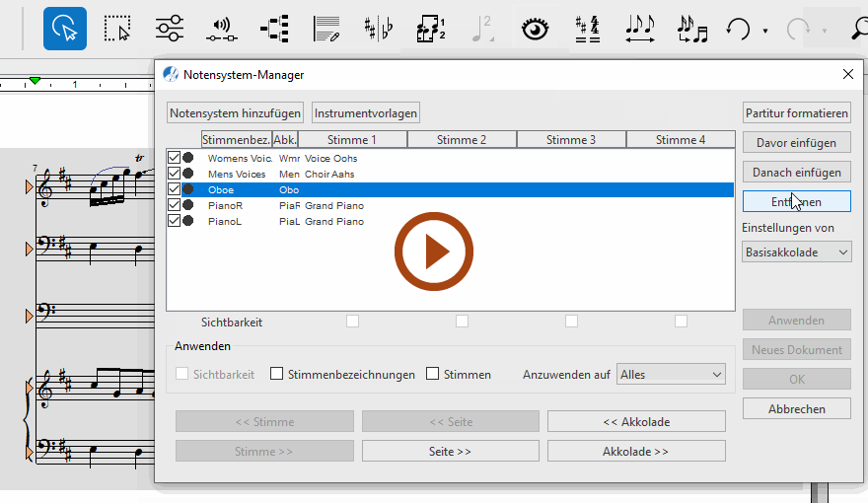Toggle Sichtbarkeit checkbox under Stimme 1
The height and width of the screenshot is (503, 868).
point(352,322)
